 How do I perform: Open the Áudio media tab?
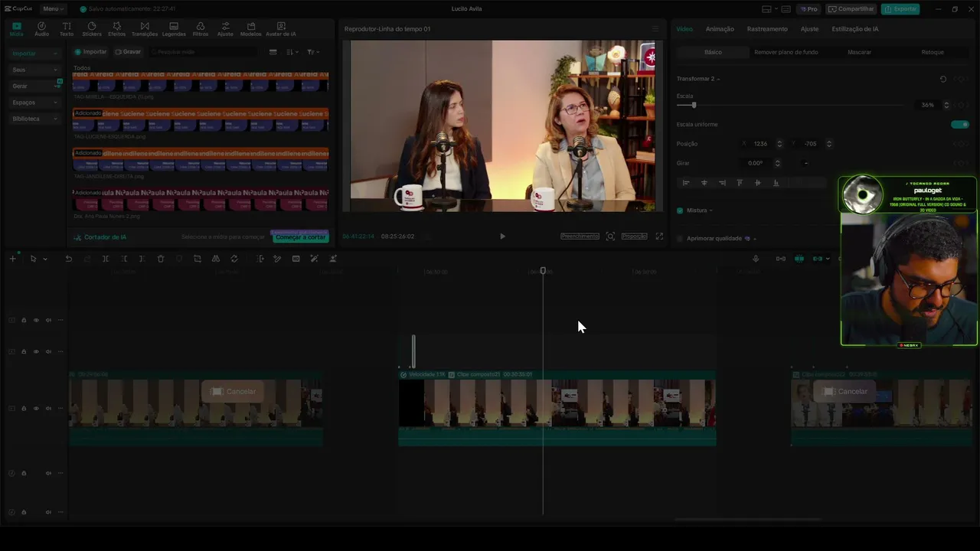[x=41, y=29]
